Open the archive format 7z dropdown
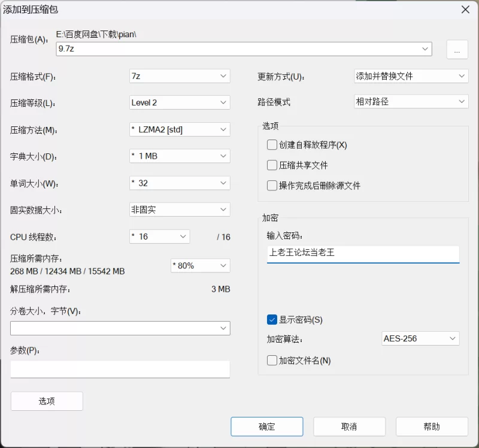479x448 pixels. point(180,76)
